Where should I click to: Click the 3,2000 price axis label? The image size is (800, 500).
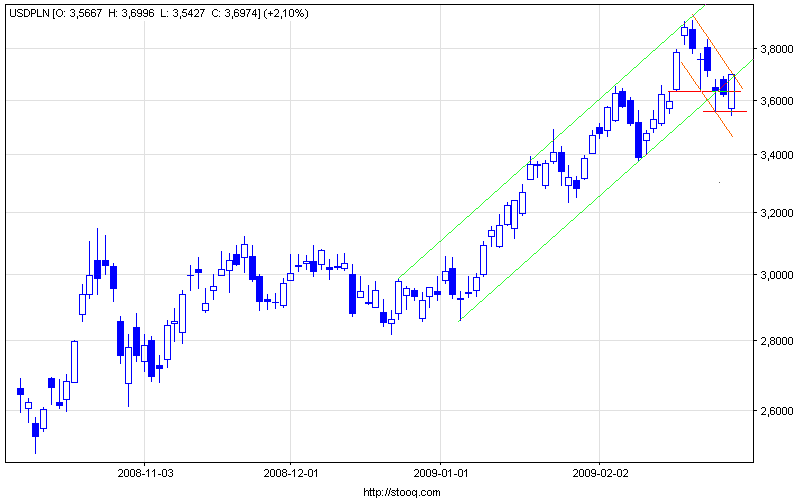click(x=777, y=213)
